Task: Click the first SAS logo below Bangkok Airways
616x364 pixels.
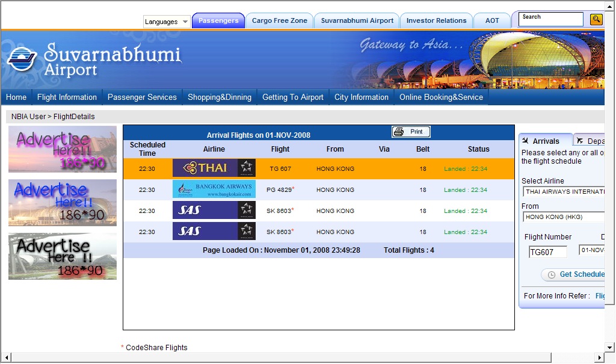Action: click(214, 211)
